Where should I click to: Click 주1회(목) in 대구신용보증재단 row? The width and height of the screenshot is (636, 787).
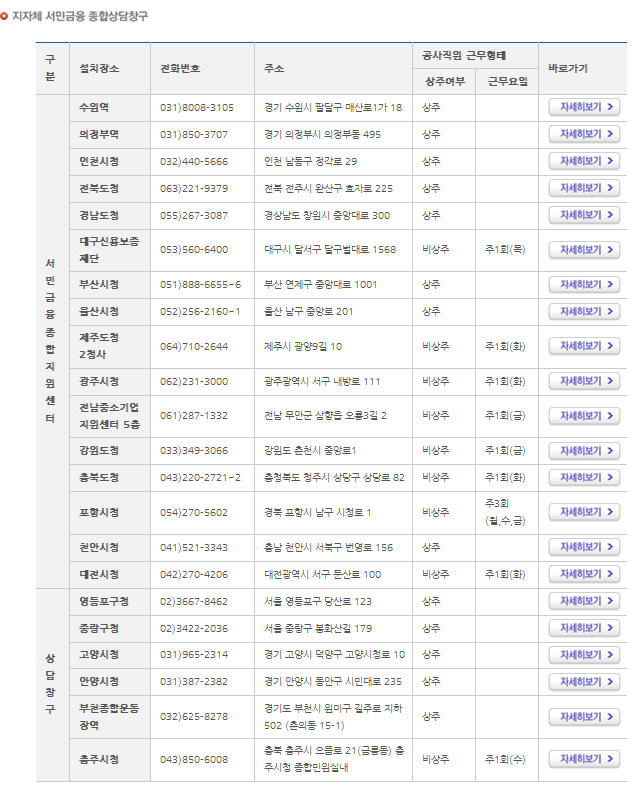pyautogui.click(x=505, y=250)
